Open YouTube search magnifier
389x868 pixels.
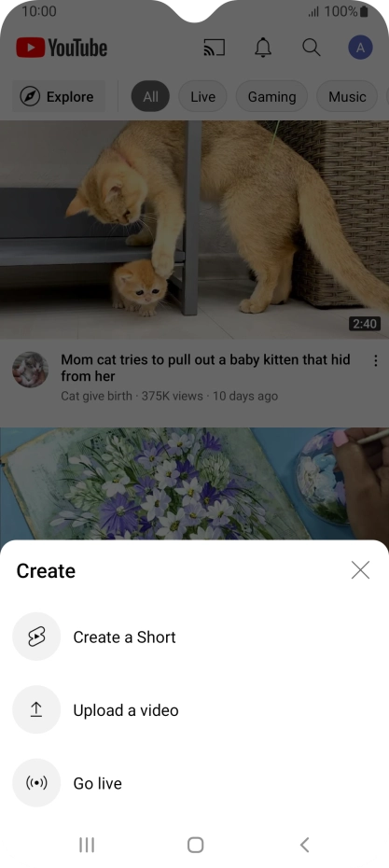pyautogui.click(x=312, y=49)
